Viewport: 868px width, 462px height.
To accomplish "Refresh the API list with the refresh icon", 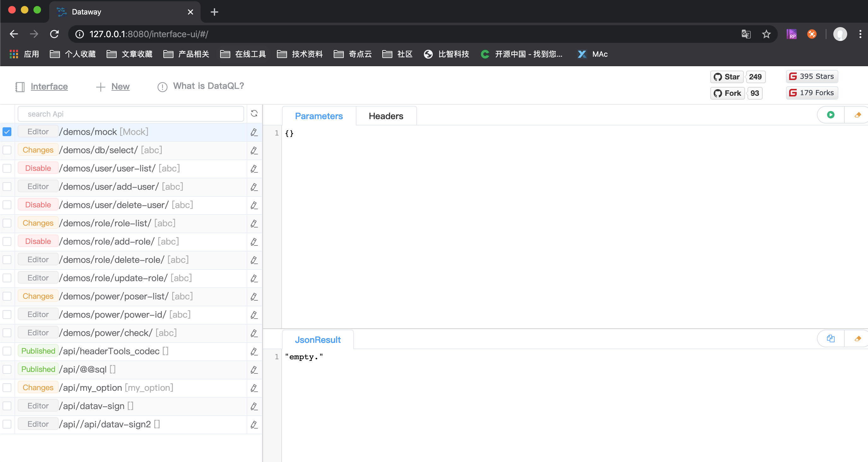I will point(255,114).
